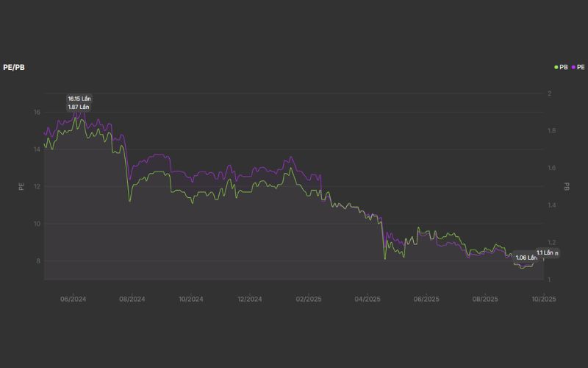Select the 10/2025 x-axis label
Viewport: 588px width, 368px height.
pyautogui.click(x=543, y=299)
